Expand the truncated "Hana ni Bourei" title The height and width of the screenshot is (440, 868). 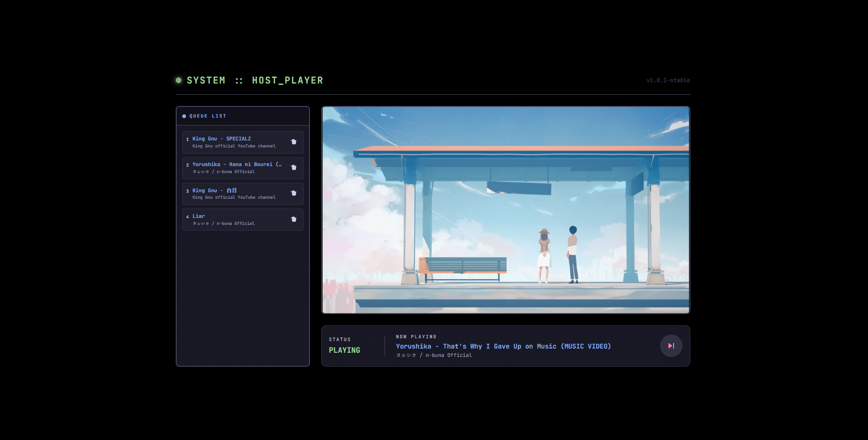pyautogui.click(x=237, y=164)
